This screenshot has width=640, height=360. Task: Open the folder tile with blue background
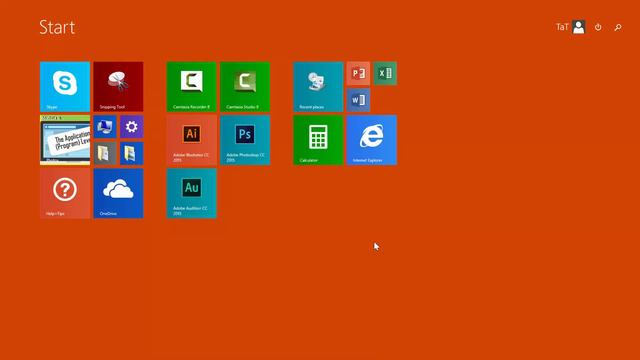[x=131, y=153]
